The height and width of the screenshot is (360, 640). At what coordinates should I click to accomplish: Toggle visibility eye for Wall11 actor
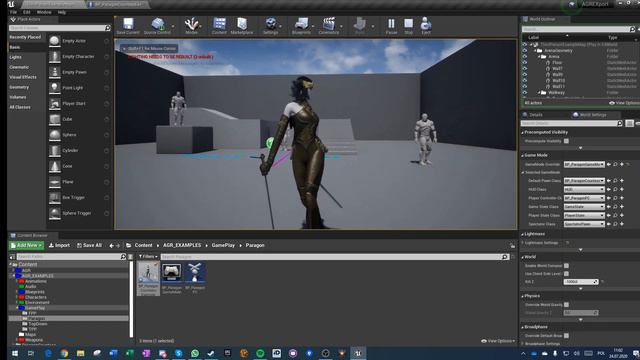pos(525,87)
